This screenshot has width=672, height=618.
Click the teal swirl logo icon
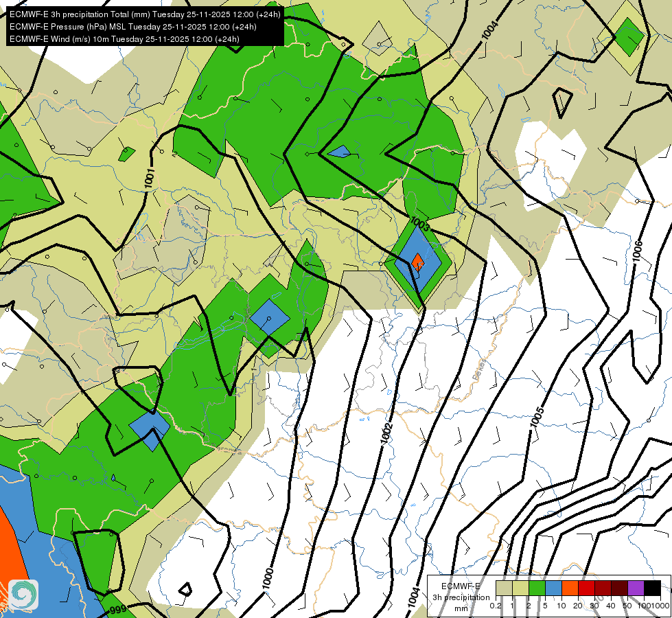click(x=23, y=594)
